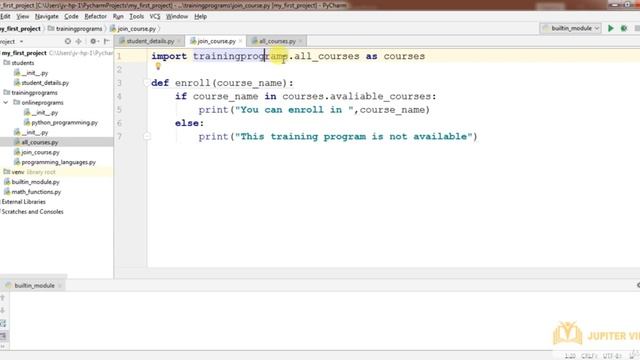Collapse the enroll function fold marker
Image resolution: width=640 pixels, height=360 pixels.
(147, 83)
